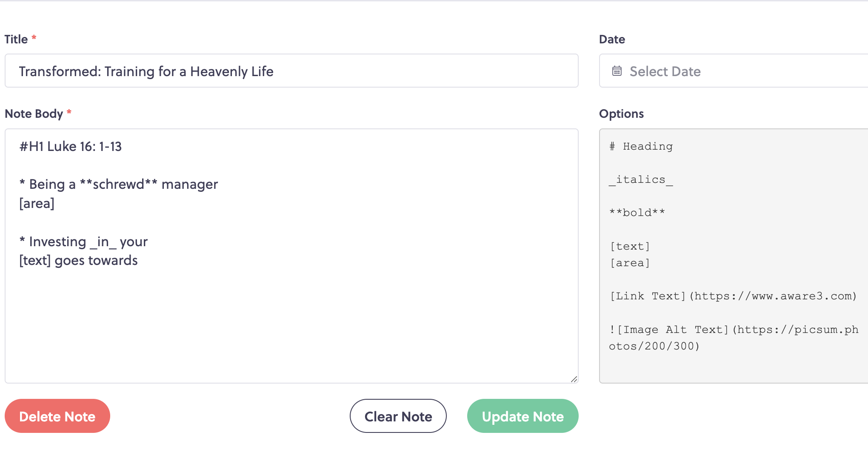
Task: Click the '[text]' option in Options panel
Action: coord(630,246)
